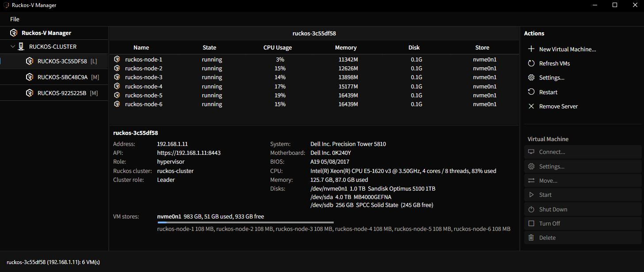Sort VMs by the Name column header
644x272 pixels.
click(x=141, y=47)
